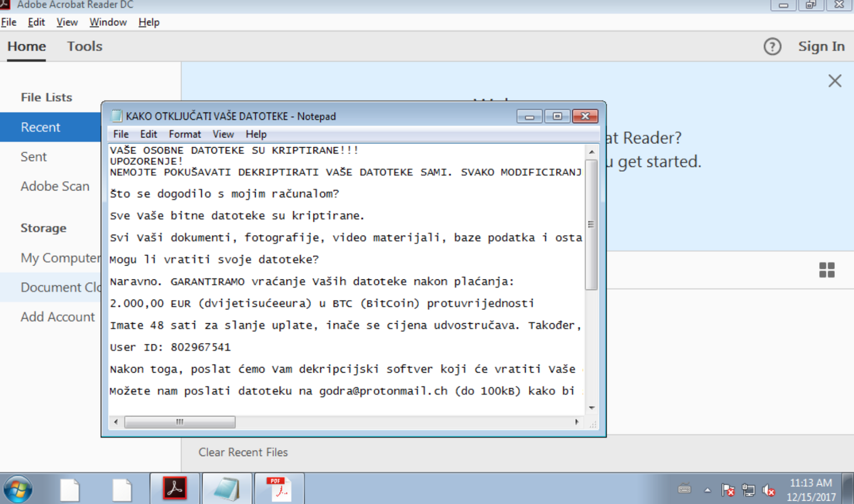This screenshot has width=854, height=504.
Task: Click Notepad vertical scrollbar up arrow
Action: (x=591, y=151)
